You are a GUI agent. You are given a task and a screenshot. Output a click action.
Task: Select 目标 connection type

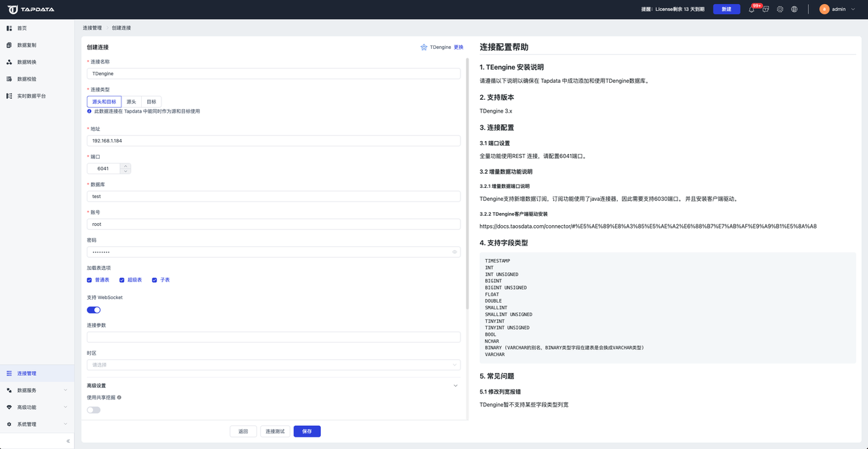[x=151, y=101]
